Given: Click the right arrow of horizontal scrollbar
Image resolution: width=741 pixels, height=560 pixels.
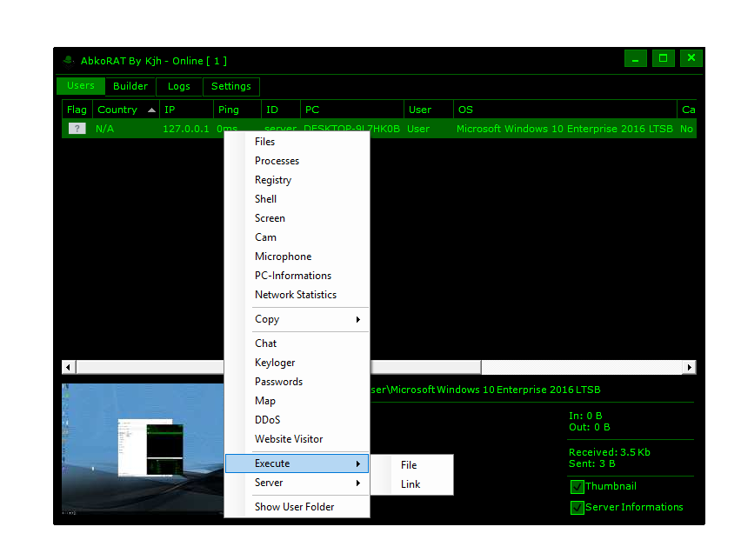Looking at the screenshot, I should (x=690, y=367).
